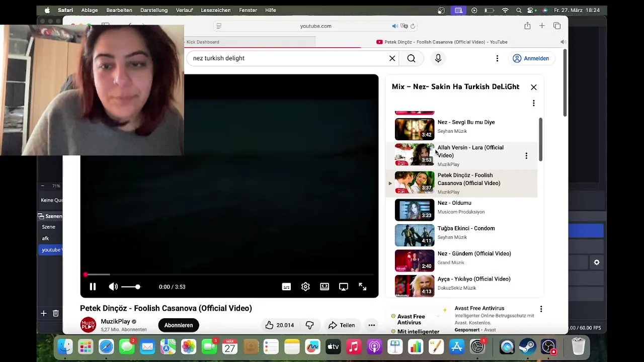Image resolution: width=644 pixels, height=362 pixels.
Task: Click the Safari share icon in toolbar
Action: pyautogui.click(x=527, y=26)
